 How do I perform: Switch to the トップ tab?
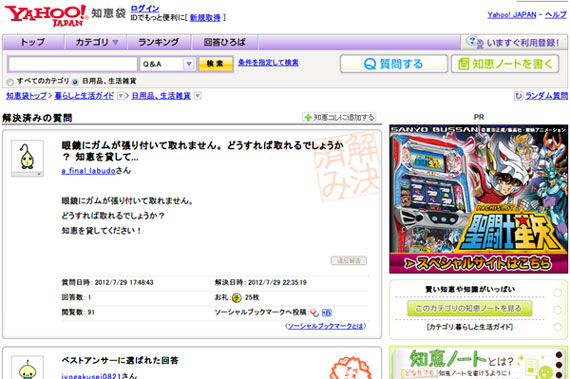click(33, 42)
